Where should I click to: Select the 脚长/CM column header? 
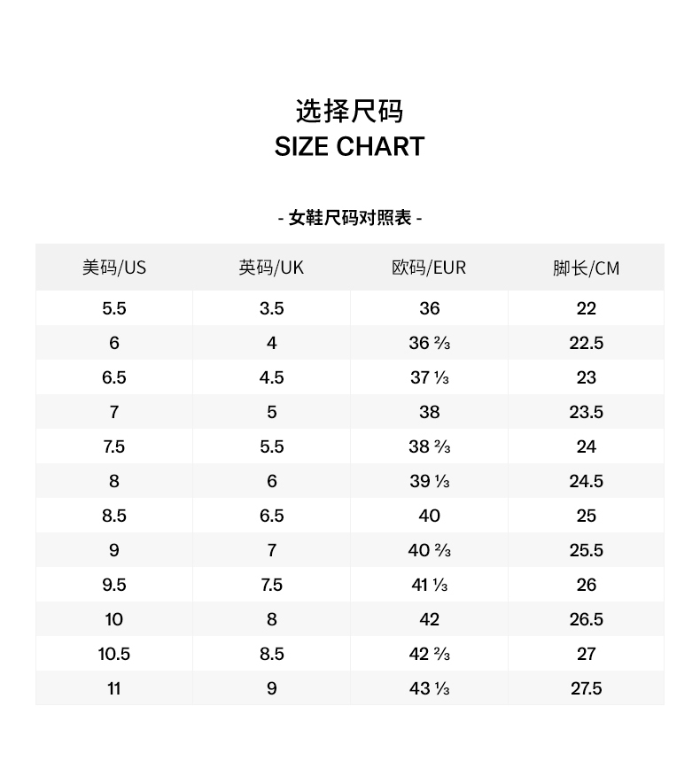(x=586, y=268)
